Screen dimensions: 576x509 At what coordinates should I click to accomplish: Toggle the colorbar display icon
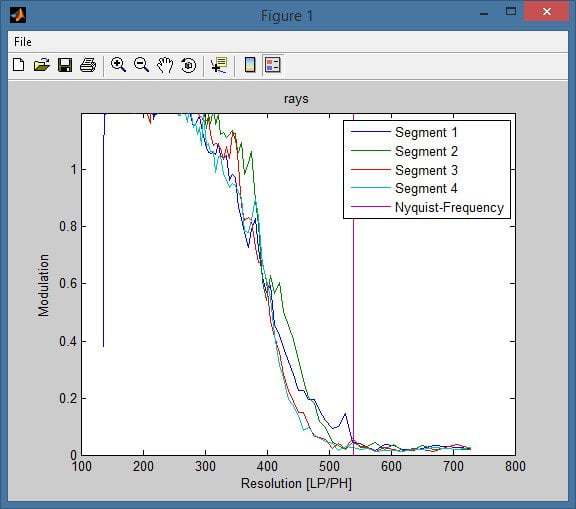point(250,65)
